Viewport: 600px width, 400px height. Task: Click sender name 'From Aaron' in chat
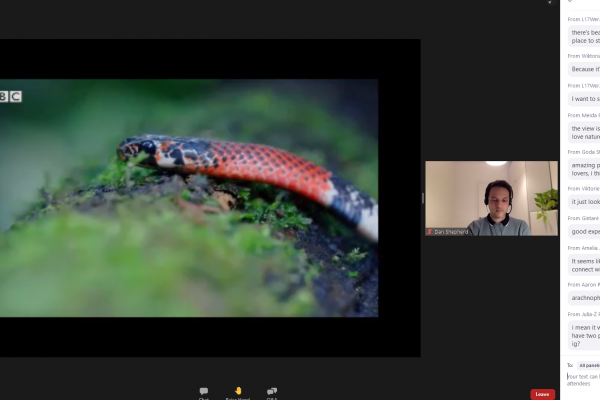[x=584, y=285]
